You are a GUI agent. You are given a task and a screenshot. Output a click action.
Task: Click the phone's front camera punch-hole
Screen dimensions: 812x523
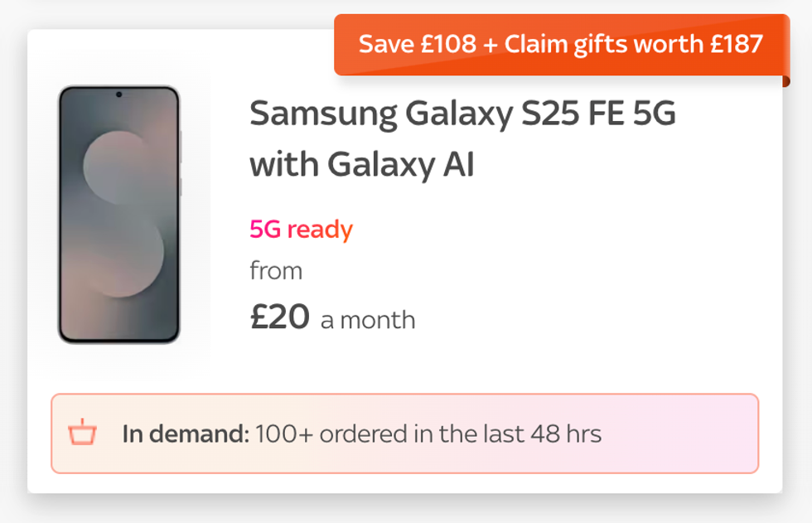point(118,94)
